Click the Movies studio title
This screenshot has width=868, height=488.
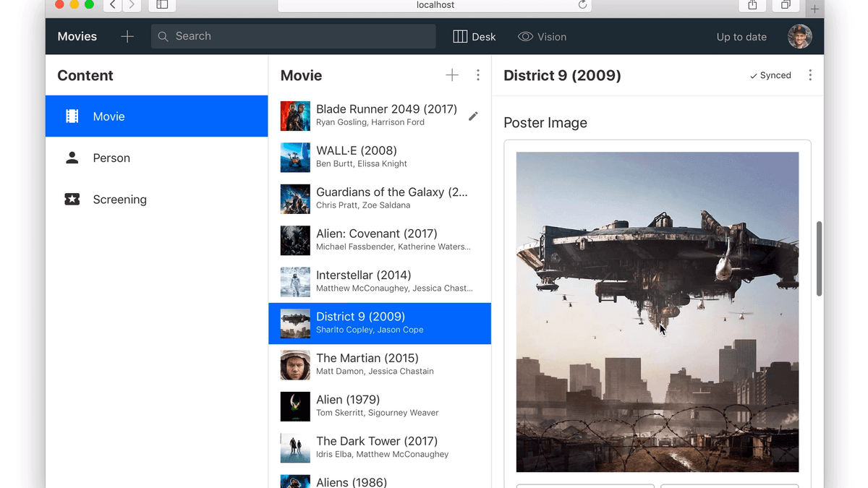pyautogui.click(x=77, y=37)
